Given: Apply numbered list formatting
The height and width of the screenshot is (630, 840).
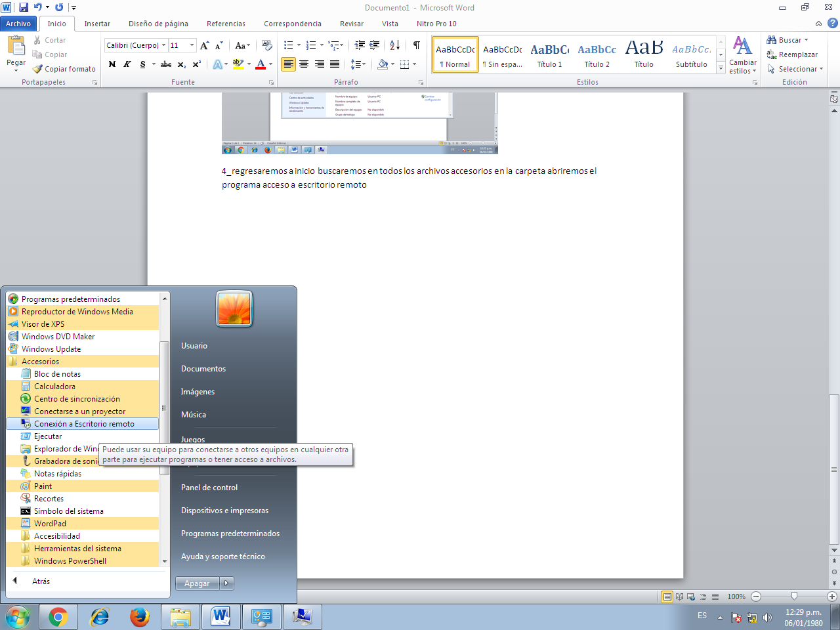Looking at the screenshot, I should [x=311, y=45].
